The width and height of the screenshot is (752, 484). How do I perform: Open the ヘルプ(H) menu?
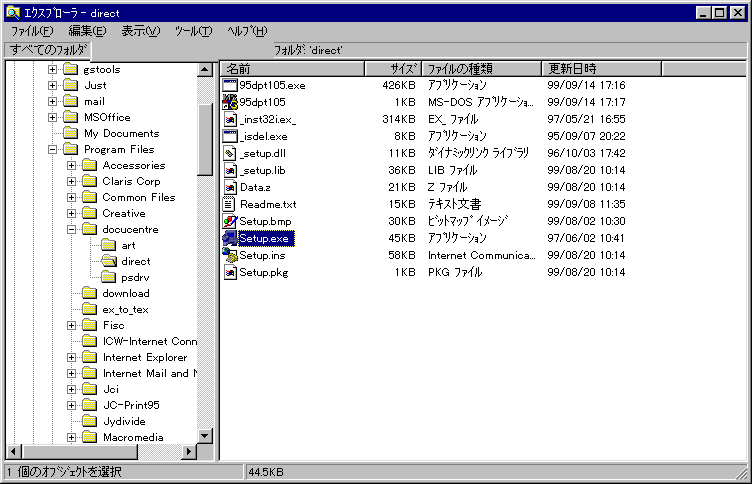[x=247, y=31]
